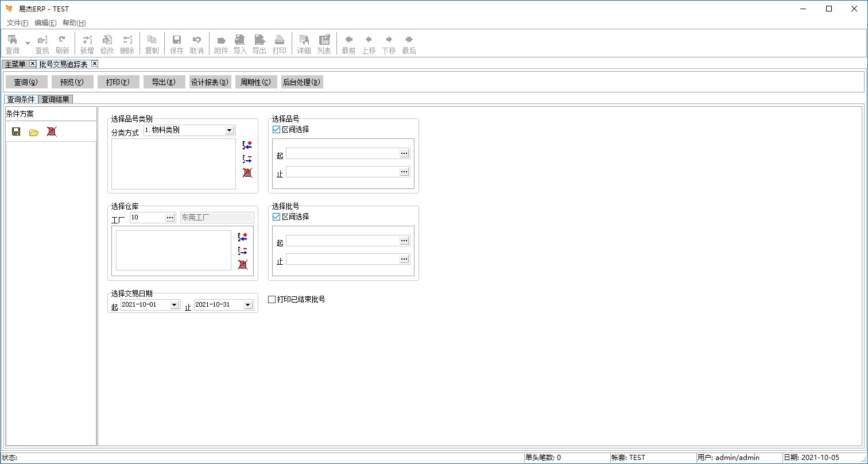Delete the condition scheme with red icon

[52, 132]
